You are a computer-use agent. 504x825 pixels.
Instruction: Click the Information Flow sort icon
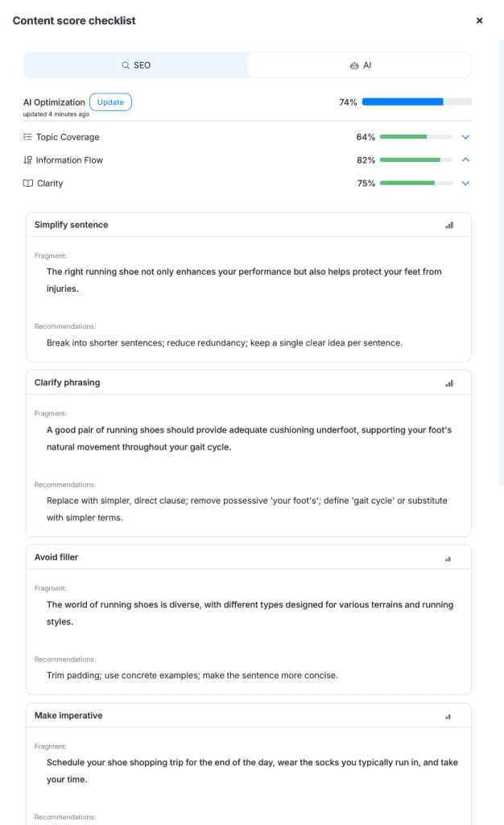pyautogui.click(x=27, y=160)
